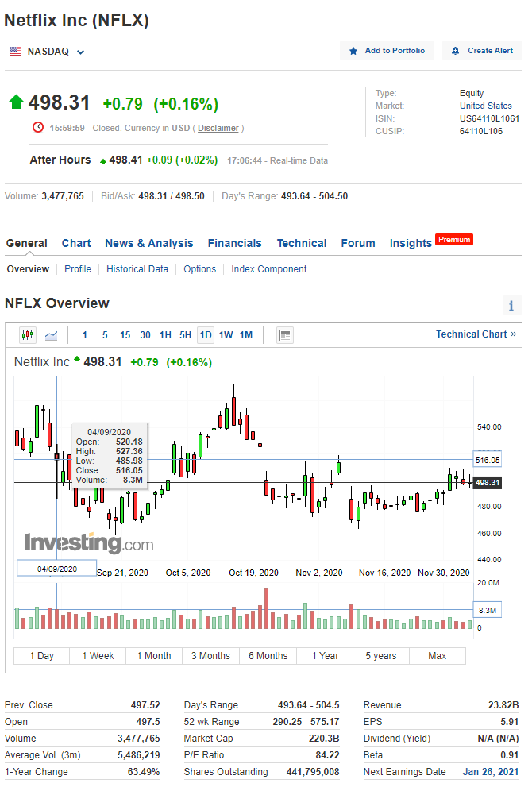The width and height of the screenshot is (532, 791).
Task: Set chart range to 1 Week
Action: point(98,656)
